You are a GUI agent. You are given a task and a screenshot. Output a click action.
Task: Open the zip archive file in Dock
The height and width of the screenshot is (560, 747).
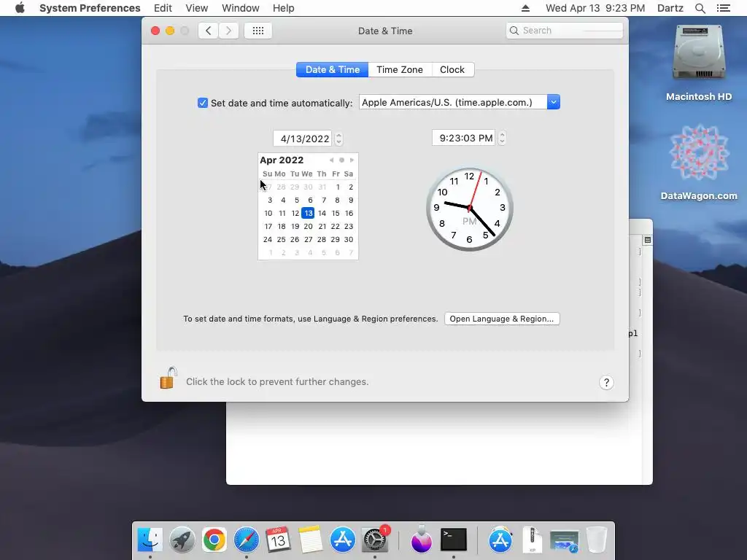coord(532,540)
